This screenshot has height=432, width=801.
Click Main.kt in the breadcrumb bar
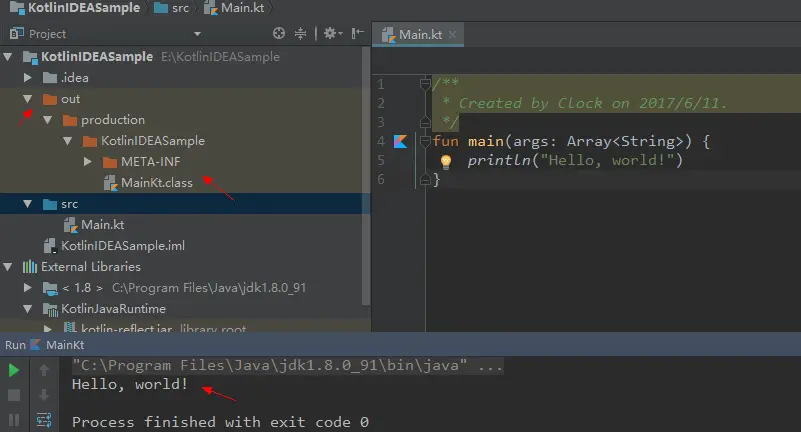[x=242, y=8]
